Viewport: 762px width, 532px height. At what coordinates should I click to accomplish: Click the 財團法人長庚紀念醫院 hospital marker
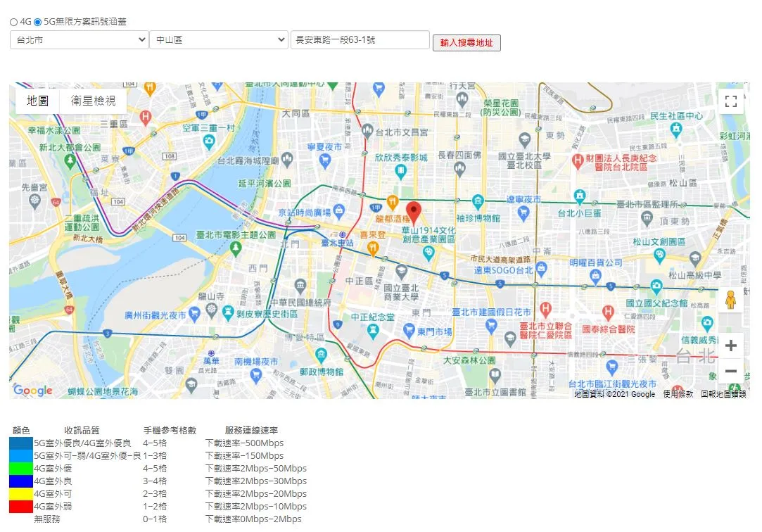578,161
